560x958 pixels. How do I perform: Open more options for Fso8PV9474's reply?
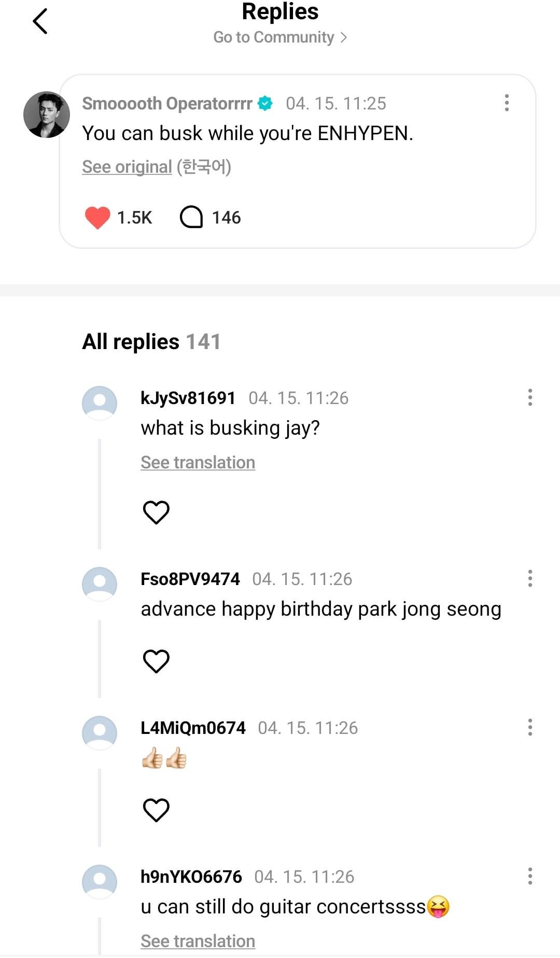click(x=529, y=578)
